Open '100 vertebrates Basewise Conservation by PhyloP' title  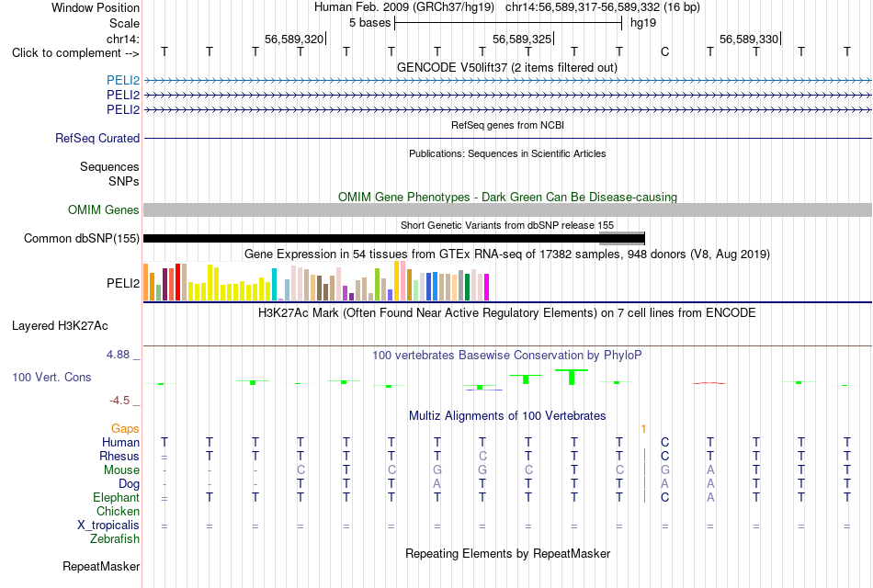pos(507,356)
